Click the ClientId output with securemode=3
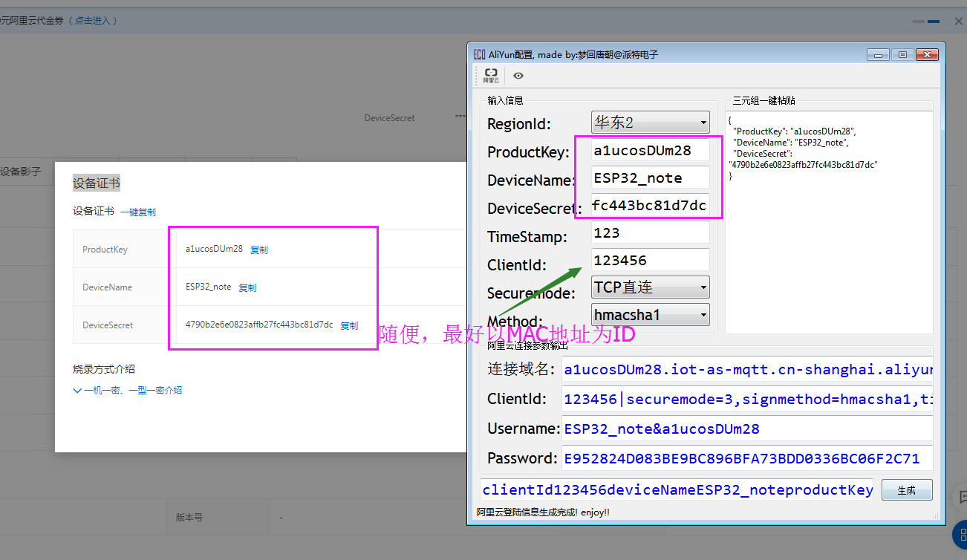The height and width of the screenshot is (560, 967). pyautogui.click(x=747, y=399)
